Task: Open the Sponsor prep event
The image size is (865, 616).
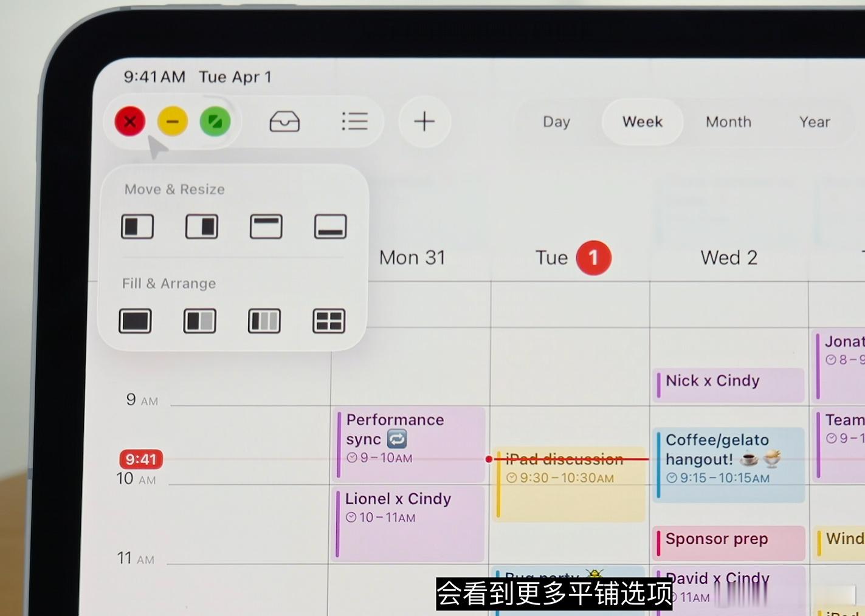Action: coord(729,542)
